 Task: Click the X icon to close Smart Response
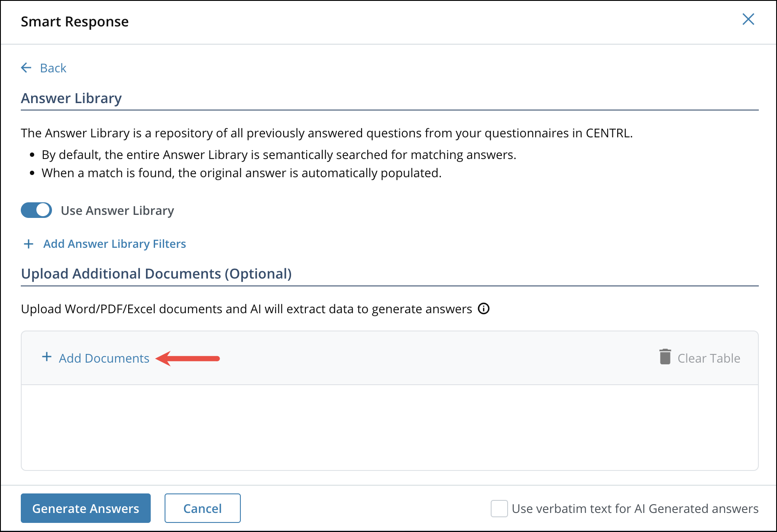(748, 19)
